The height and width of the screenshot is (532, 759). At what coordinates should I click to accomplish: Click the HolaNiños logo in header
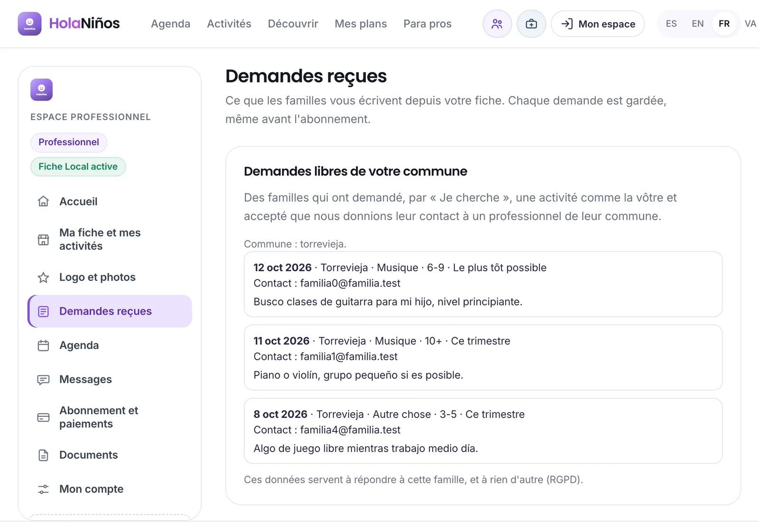pos(69,24)
